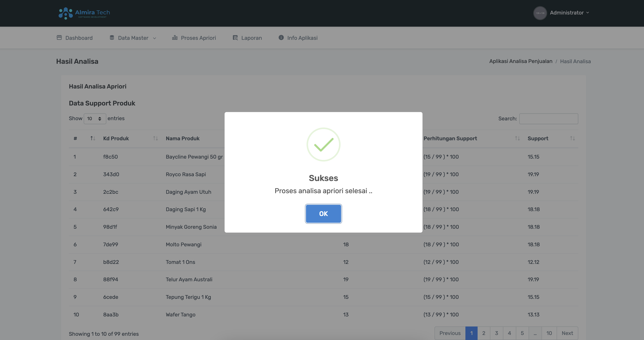Image resolution: width=644 pixels, height=340 pixels.
Task: Click the Telur Ayam Australi cell
Action: coord(189,280)
